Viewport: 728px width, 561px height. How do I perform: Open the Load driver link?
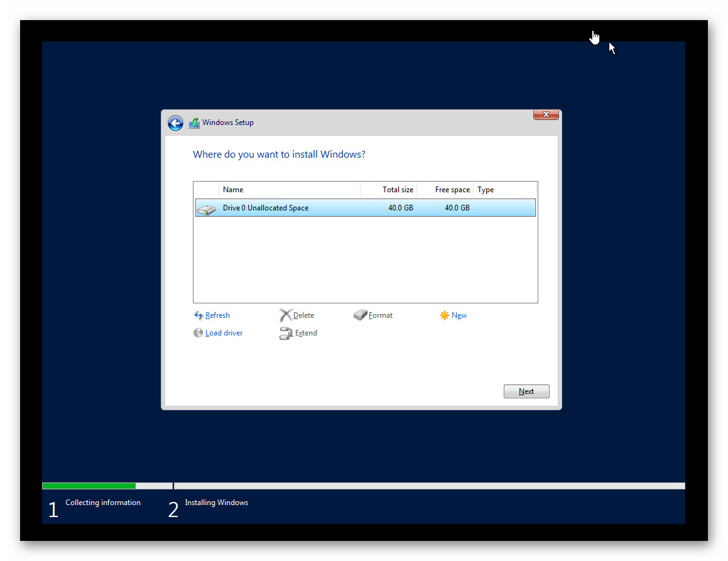point(224,333)
